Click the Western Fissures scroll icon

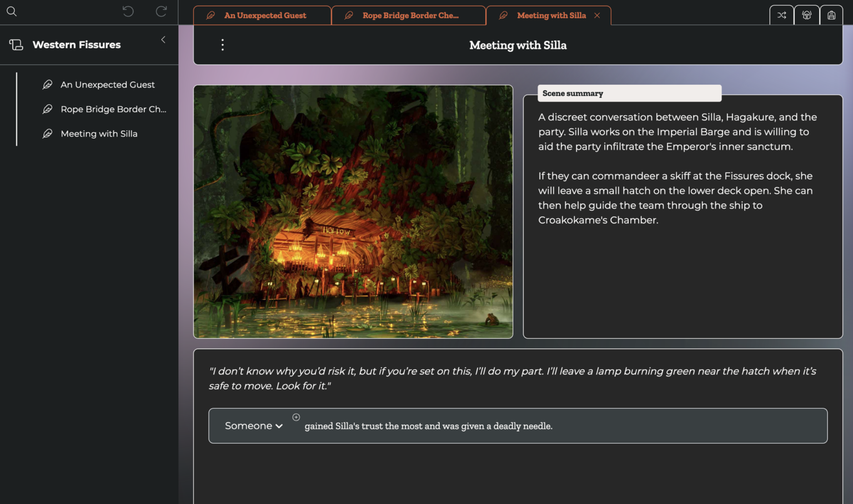coord(16,45)
